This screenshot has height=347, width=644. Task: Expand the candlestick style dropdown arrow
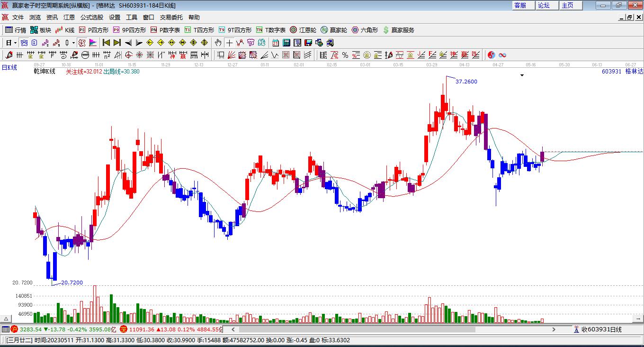tap(73, 43)
